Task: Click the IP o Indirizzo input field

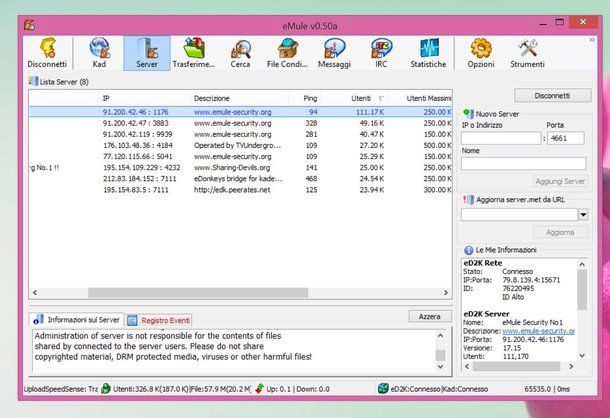Action: pos(501,138)
